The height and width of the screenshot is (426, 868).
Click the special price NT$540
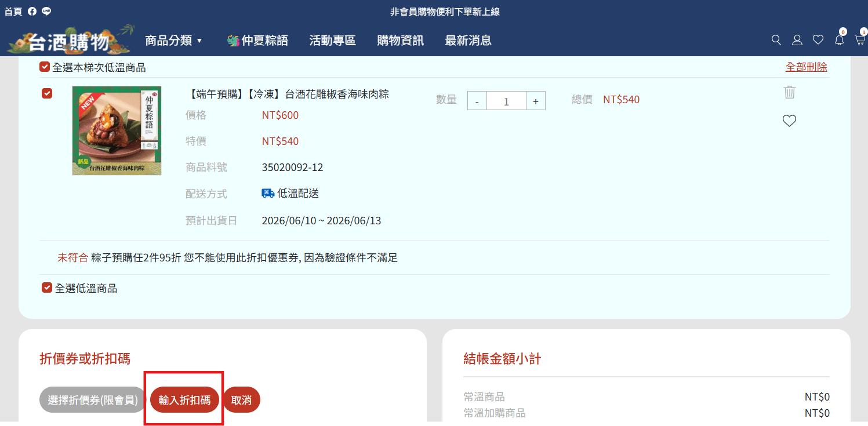tap(280, 141)
